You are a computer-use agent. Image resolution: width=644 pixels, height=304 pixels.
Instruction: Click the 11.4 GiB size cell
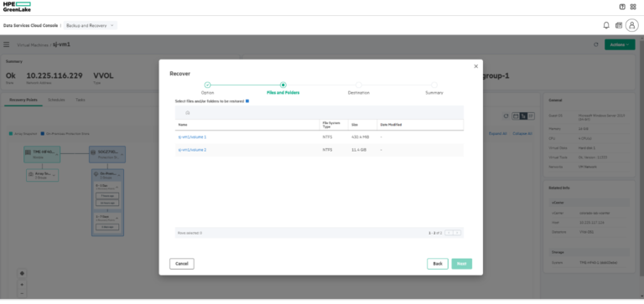359,150
